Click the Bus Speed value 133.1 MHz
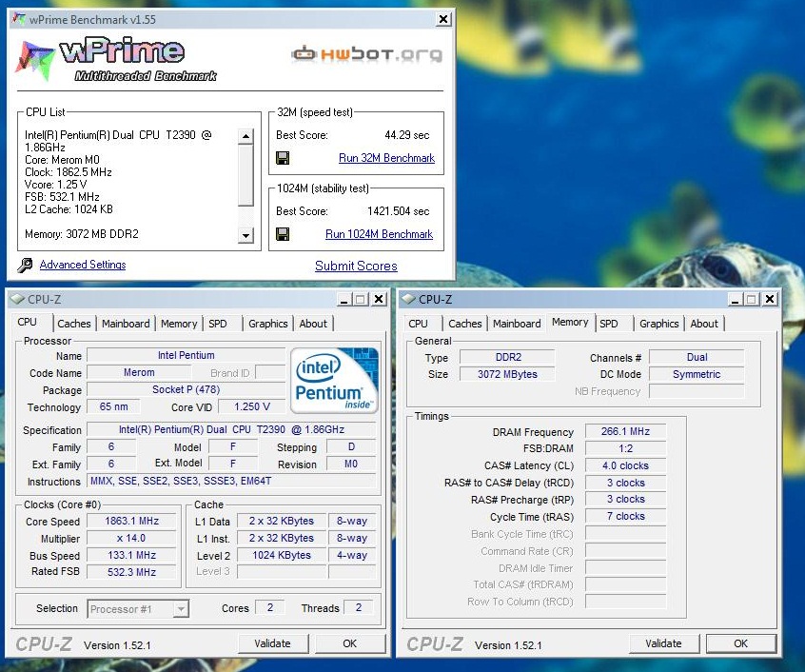 pos(131,555)
